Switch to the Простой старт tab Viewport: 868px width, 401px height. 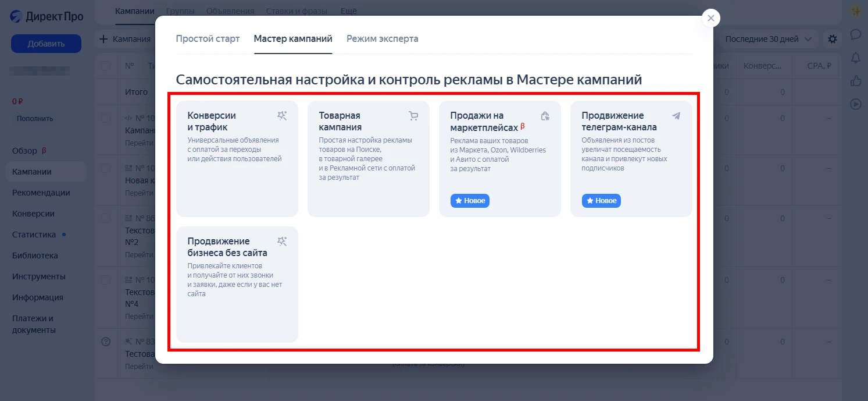[208, 39]
